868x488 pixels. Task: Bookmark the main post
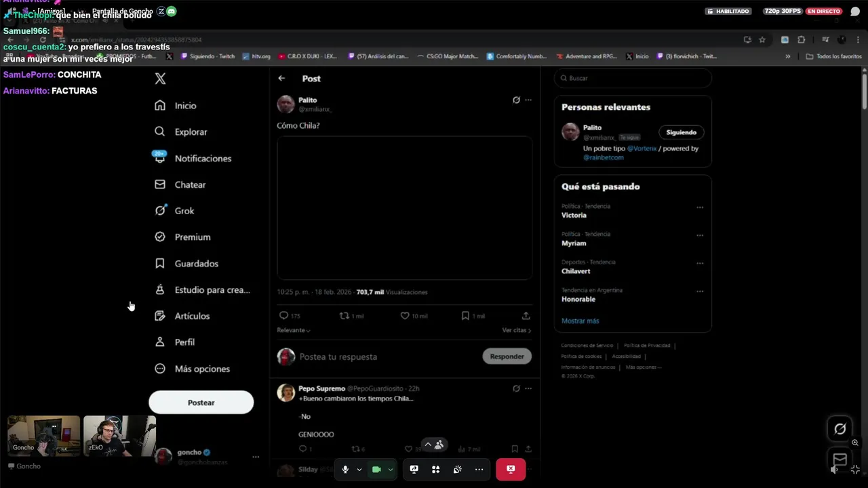click(x=465, y=316)
